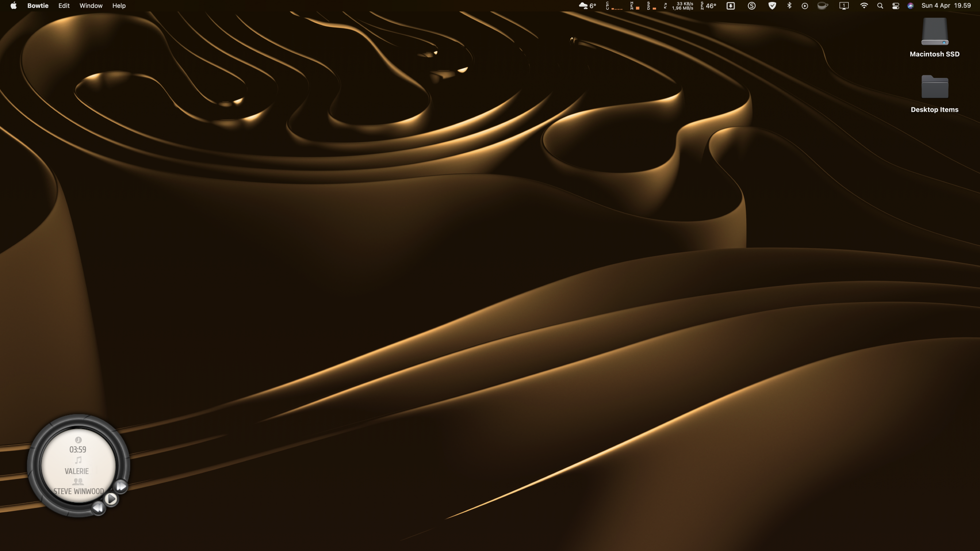This screenshot has height=551, width=980.
Task: Go to previous track in Bowtie
Action: [98, 508]
